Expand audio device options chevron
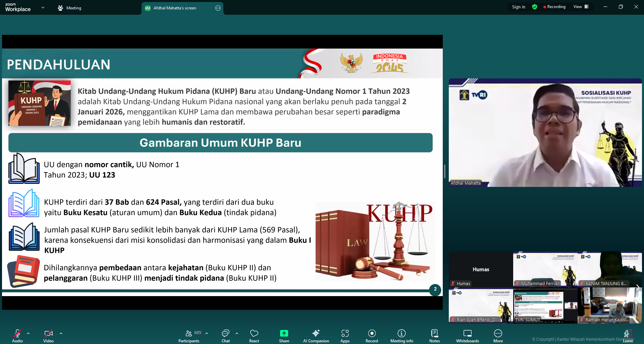This screenshot has width=644, height=344. coord(28,333)
